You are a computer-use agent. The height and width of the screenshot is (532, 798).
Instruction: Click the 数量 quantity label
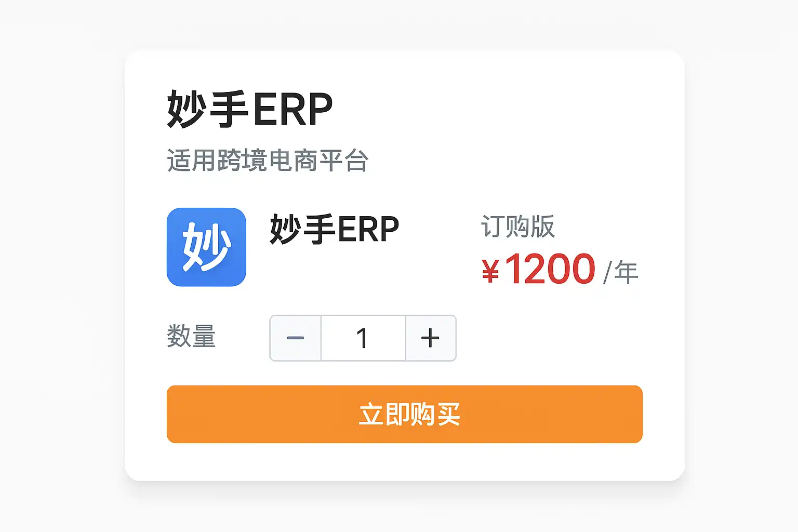pyautogui.click(x=191, y=336)
